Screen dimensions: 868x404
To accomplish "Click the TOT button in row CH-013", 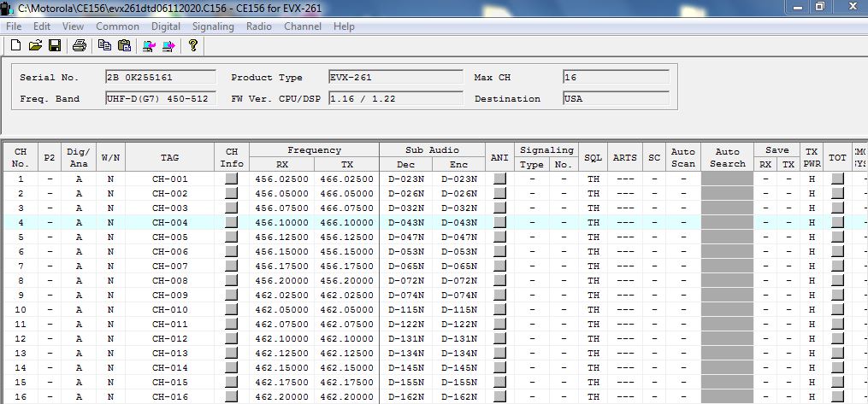I will click(837, 353).
